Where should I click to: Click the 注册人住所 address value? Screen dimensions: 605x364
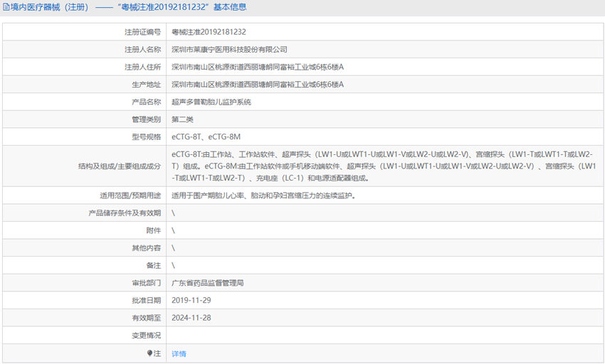tap(258, 67)
